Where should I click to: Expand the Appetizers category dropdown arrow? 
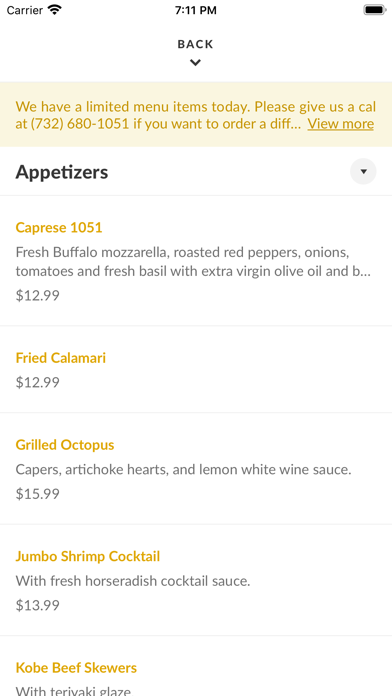pos(363,171)
